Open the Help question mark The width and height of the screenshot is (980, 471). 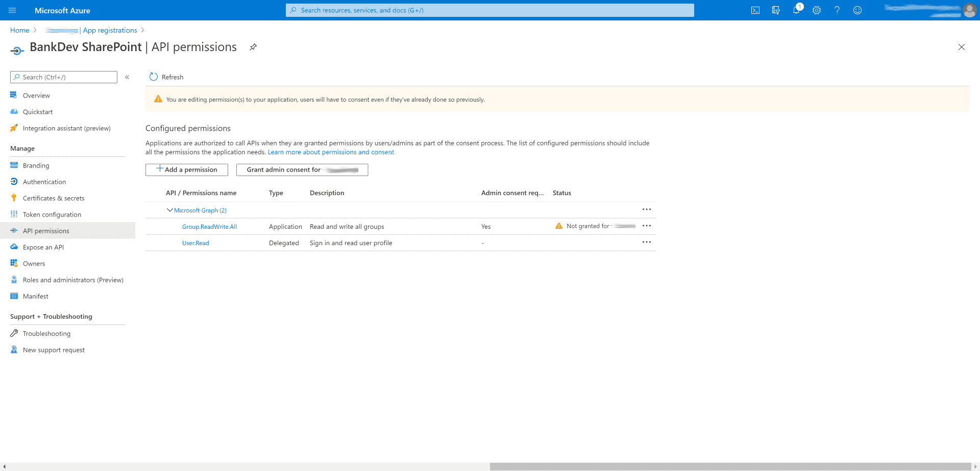(x=837, y=10)
